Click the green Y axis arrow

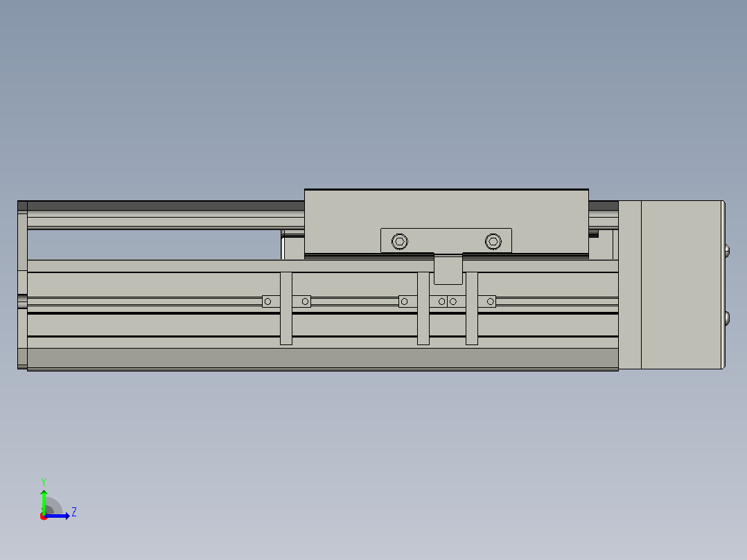(x=44, y=501)
